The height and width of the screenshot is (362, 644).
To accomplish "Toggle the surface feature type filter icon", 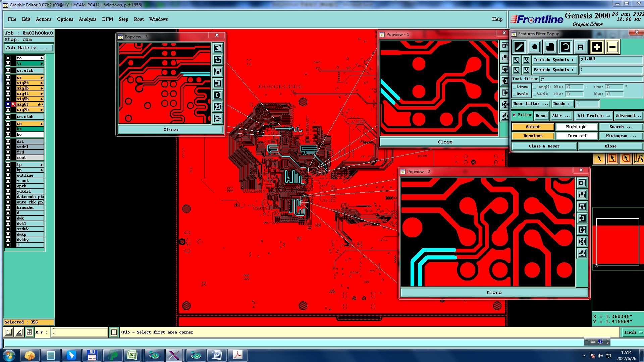I will pos(550,47).
